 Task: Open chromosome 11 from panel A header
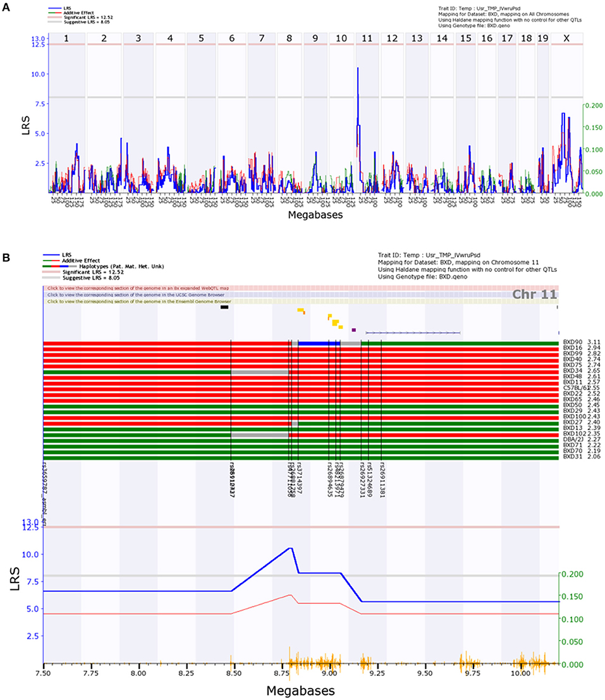tap(367, 39)
